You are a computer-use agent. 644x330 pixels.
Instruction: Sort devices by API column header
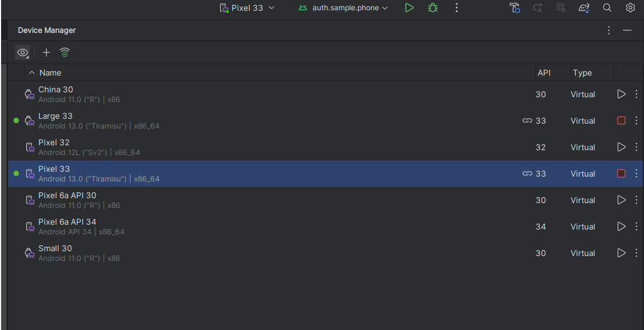click(x=544, y=73)
